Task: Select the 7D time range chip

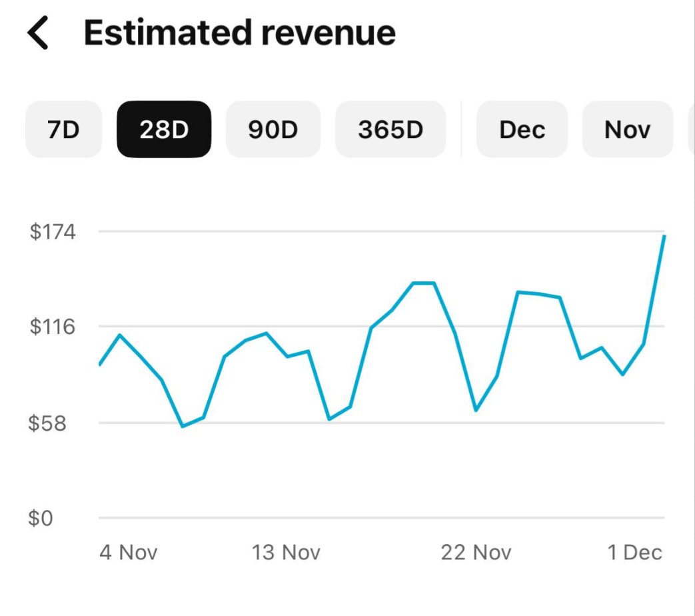Action: (63, 129)
